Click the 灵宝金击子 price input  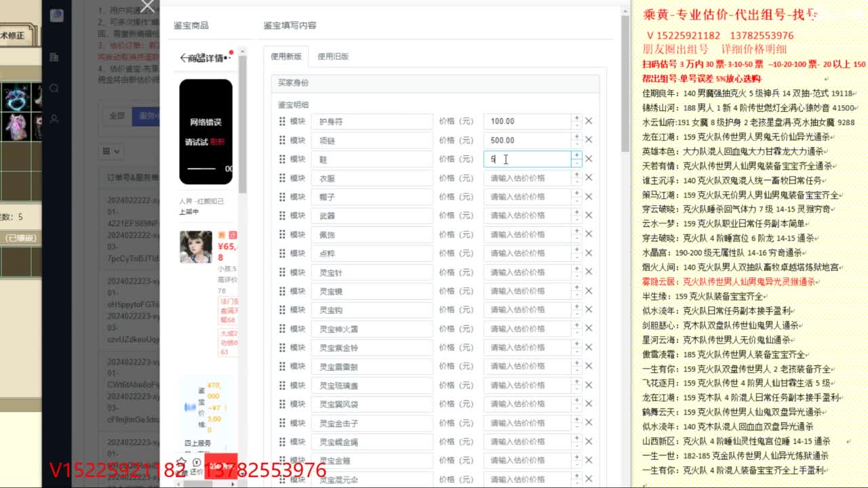(x=528, y=424)
